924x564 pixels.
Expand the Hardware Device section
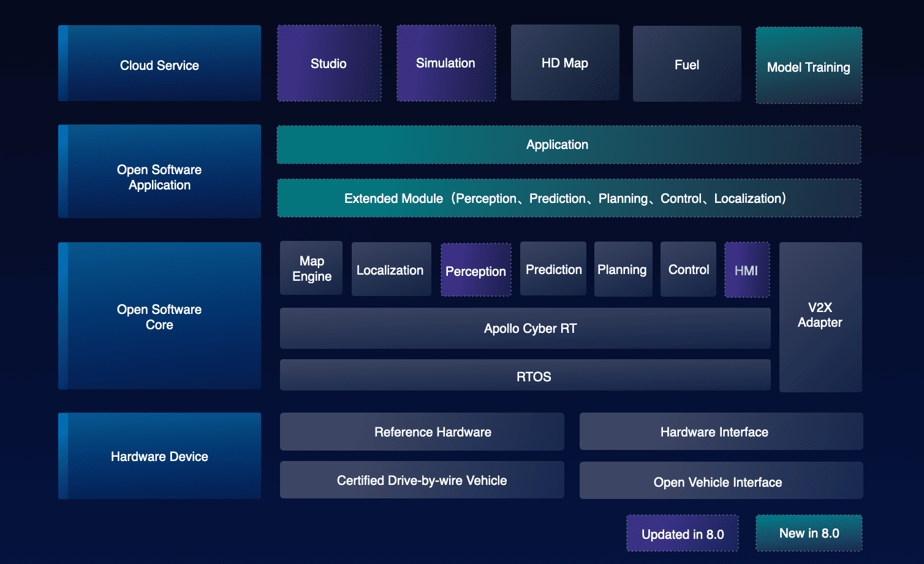coord(159,456)
